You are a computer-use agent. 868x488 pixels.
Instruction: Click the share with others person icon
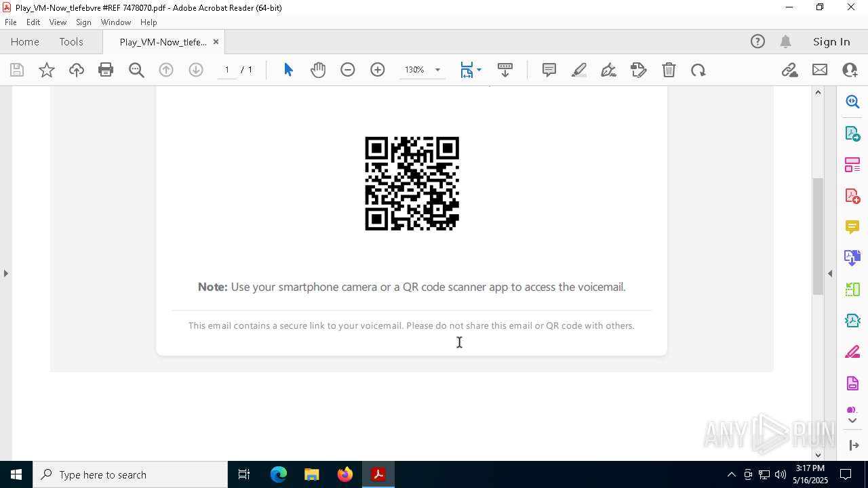click(x=850, y=70)
